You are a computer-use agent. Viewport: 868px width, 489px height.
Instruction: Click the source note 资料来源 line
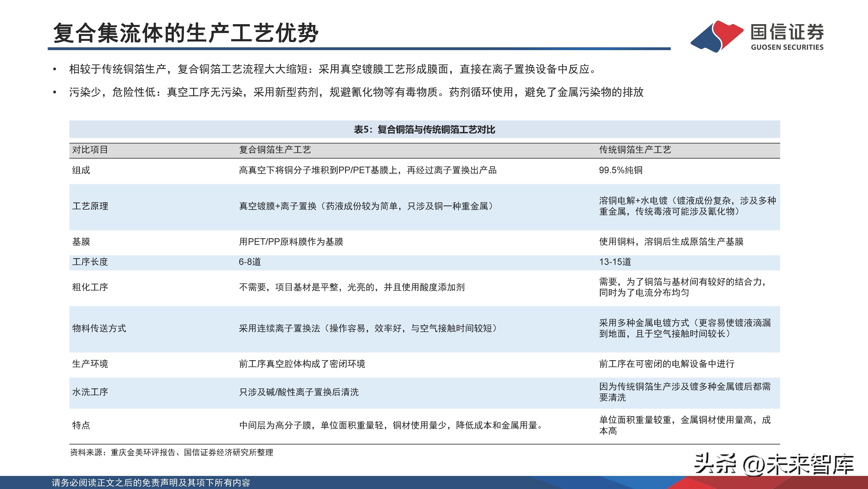coord(171,452)
